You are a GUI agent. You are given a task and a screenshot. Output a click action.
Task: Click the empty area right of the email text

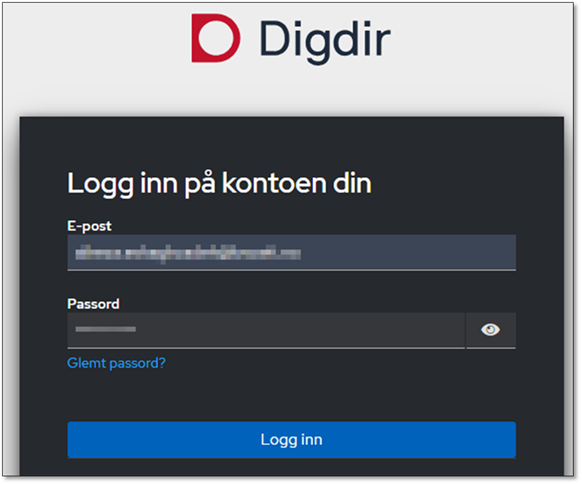[408, 252]
